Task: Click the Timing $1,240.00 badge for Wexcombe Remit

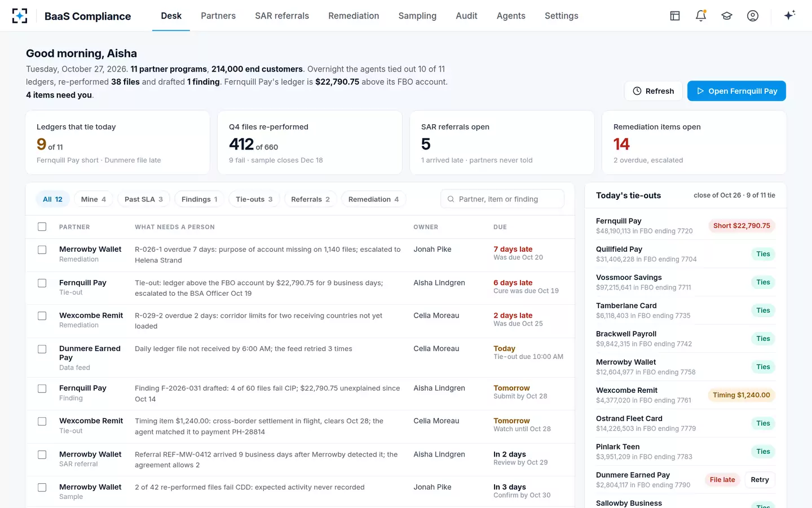Action: [x=742, y=395]
